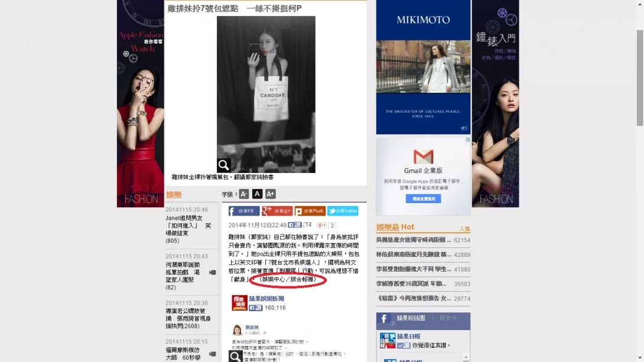Open the 娛樂 section heading
This screenshot has height=362, width=644.
[x=174, y=195]
